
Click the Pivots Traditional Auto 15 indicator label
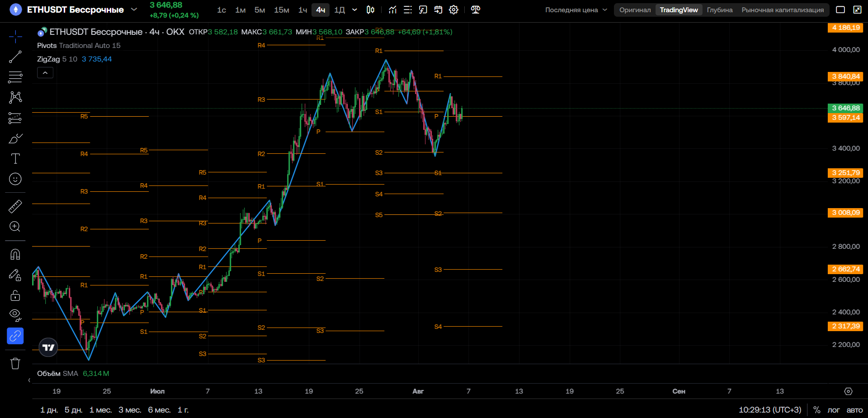tap(79, 46)
